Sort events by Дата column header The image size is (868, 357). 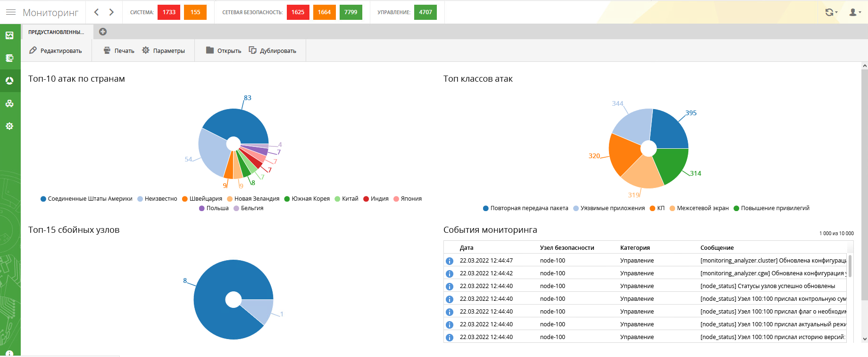(467, 247)
